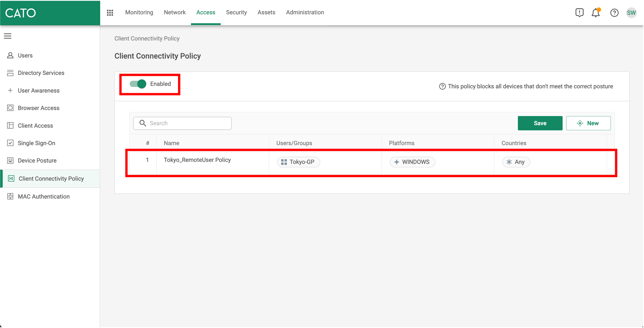Select Client Connectivity Policy sidebar item

pyautogui.click(x=50, y=178)
